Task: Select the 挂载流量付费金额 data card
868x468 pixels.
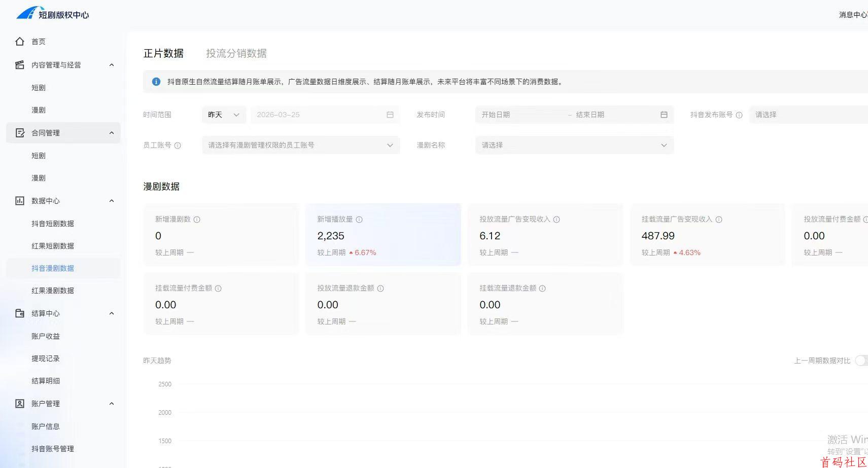Action: 221,304
